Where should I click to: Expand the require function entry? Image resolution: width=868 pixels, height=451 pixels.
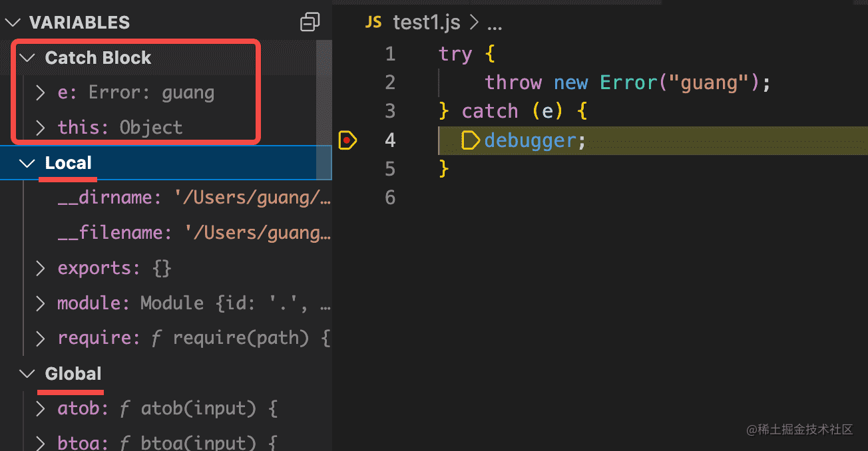pos(41,339)
